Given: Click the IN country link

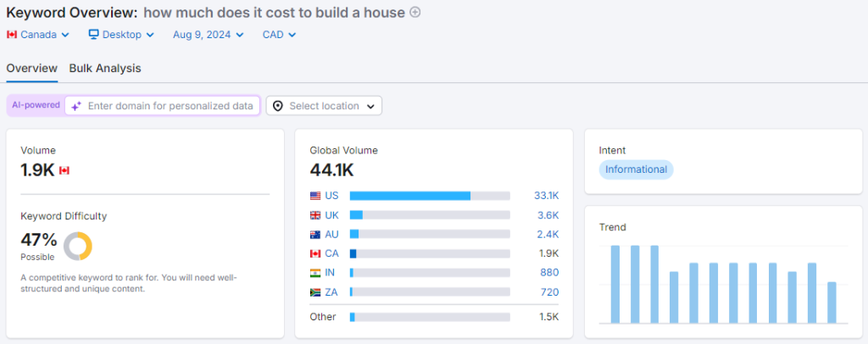Looking at the screenshot, I should [330, 273].
